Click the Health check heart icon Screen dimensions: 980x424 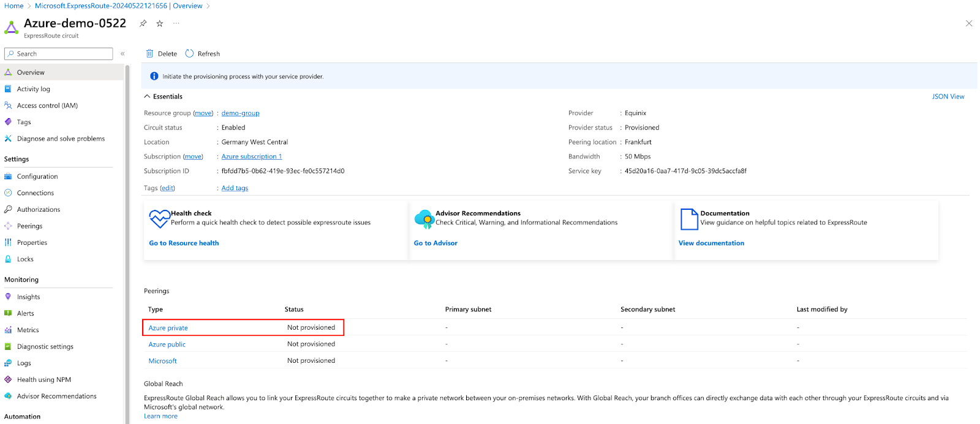point(159,218)
